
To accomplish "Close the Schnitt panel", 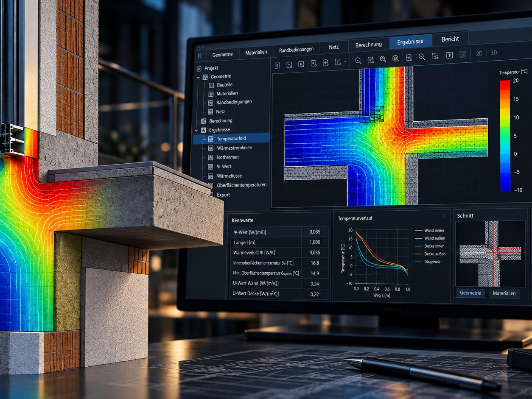I will (521, 215).
